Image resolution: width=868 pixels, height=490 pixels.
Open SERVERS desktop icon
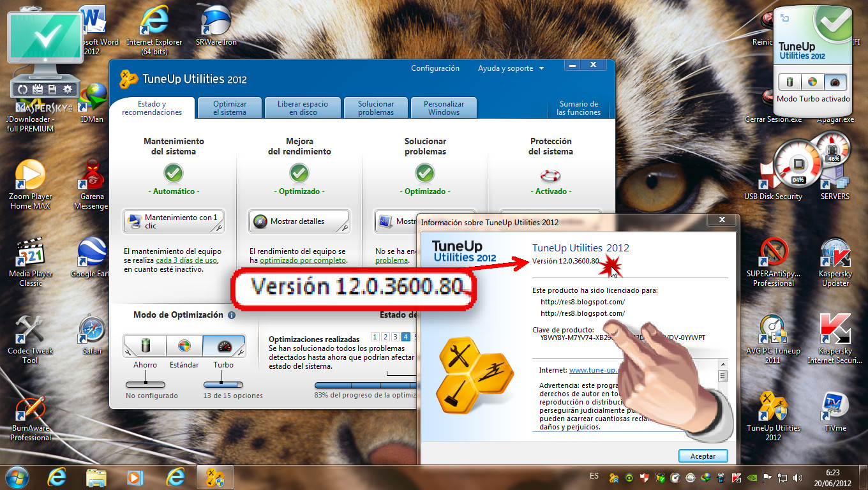(835, 181)
